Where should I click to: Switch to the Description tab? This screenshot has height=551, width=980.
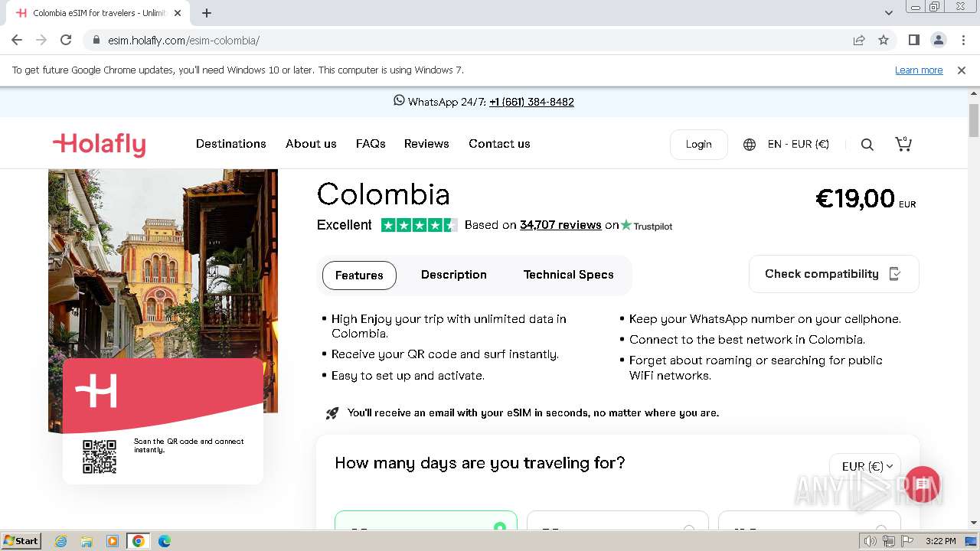(x=454, y=275)
